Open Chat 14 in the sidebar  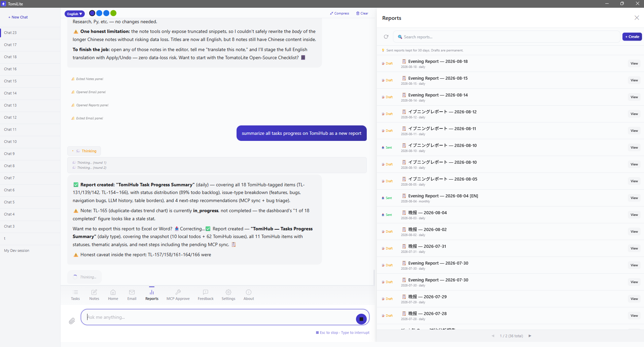pos(30,93)
